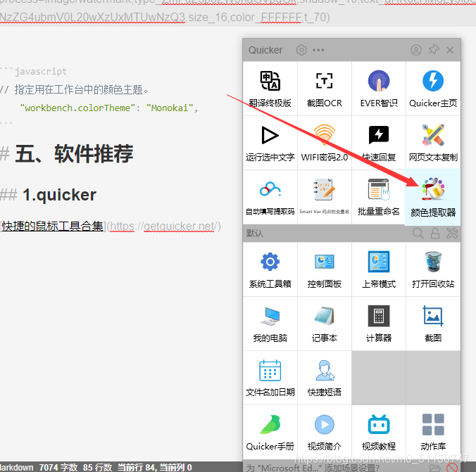Screen dimensions: 476x472
Task: Click the 1.quicker subheading in editor
Action: click(59, 195)
